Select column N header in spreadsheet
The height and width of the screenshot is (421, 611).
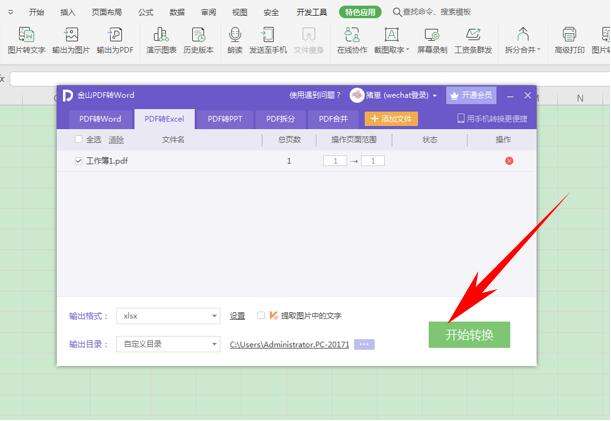580,98
